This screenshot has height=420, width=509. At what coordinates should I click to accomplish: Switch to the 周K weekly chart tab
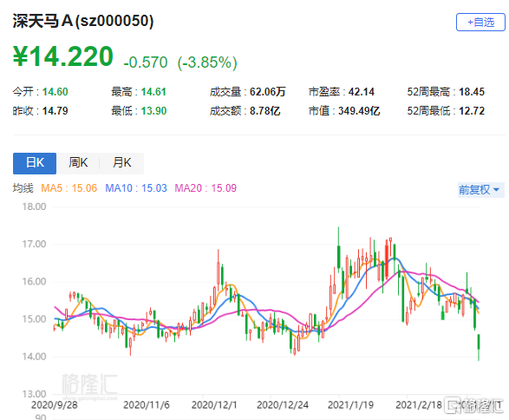coord(78,163)
